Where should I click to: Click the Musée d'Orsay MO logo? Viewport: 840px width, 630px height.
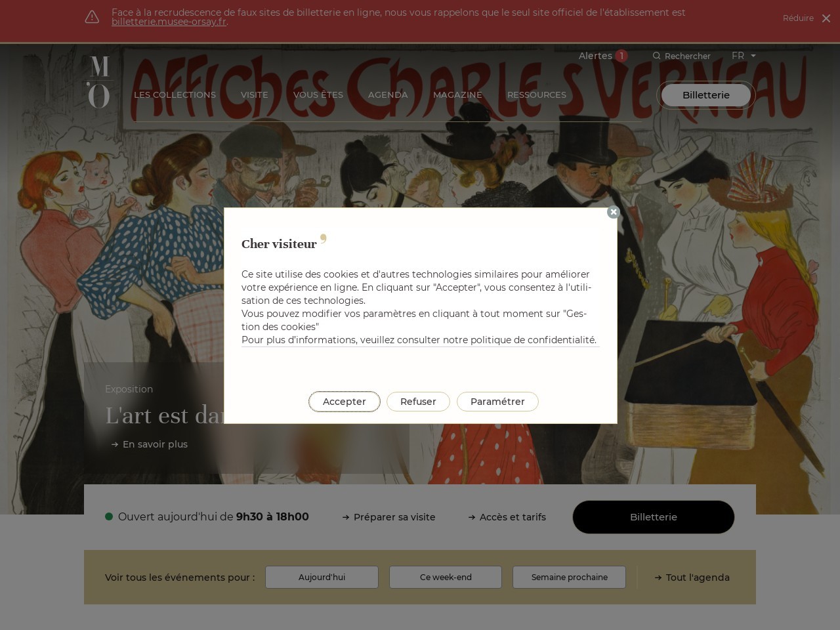click(99, 82)
